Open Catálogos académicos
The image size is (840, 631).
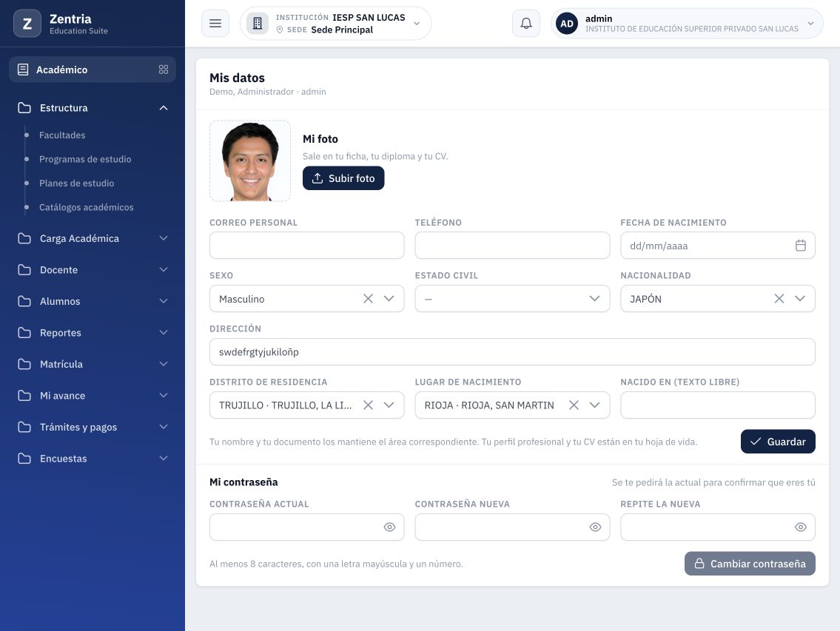tap(87, 207)
